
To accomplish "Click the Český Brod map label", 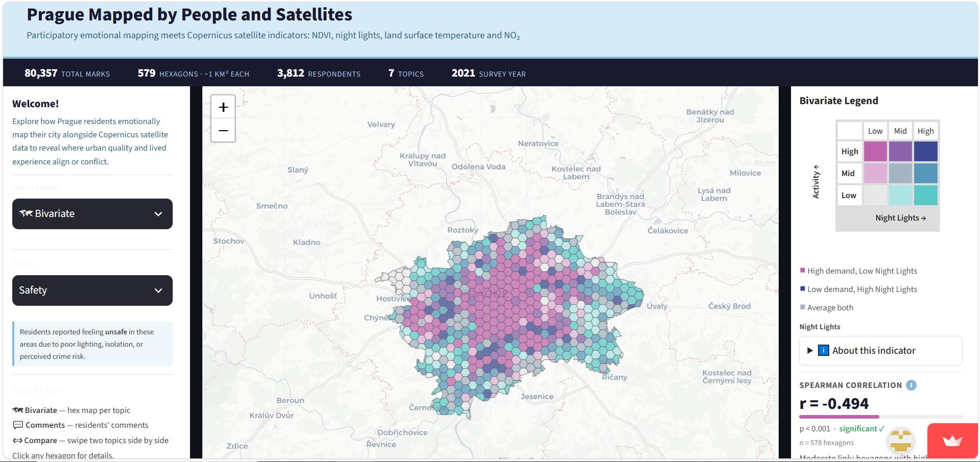I will (730, 306).
